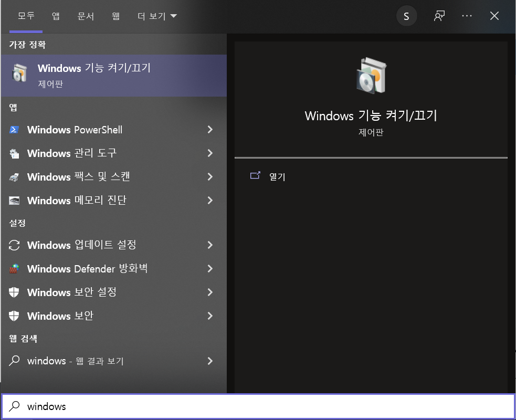Click the Windows 팩스 및 스캔 icon
The image size is (516, 420).
coord(14,177)
